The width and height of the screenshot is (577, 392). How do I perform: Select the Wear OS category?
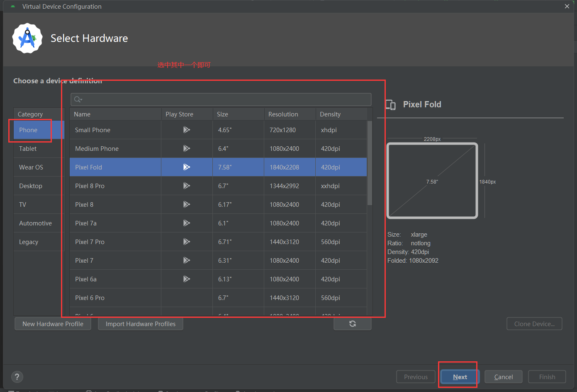pyautogui.click(x=39, y=167)
